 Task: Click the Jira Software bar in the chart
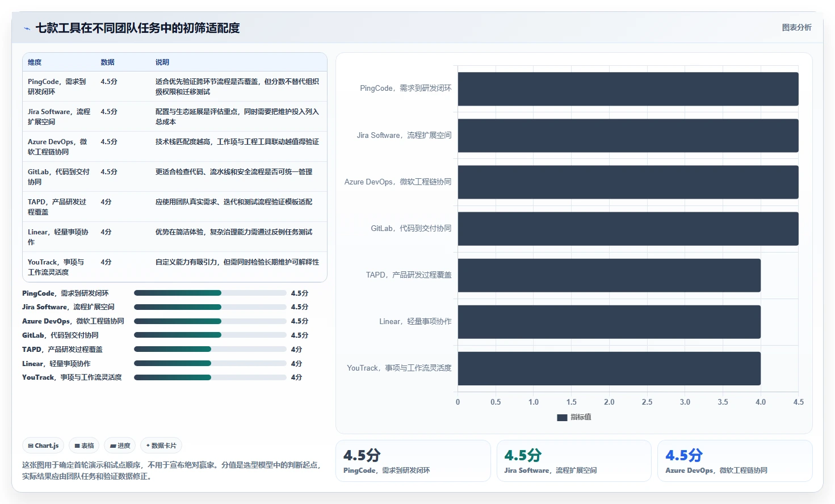pos(628,136)
